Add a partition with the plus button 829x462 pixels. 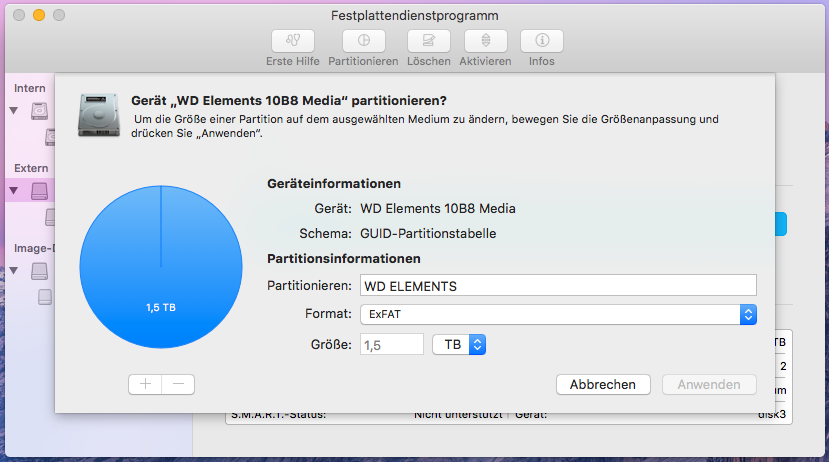(x=145, y=384)
